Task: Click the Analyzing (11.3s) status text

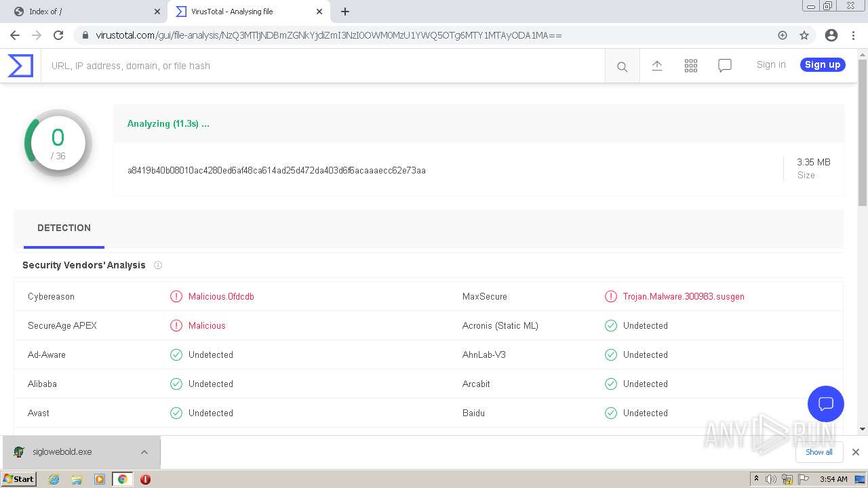Action: click(x=168, y=123)
